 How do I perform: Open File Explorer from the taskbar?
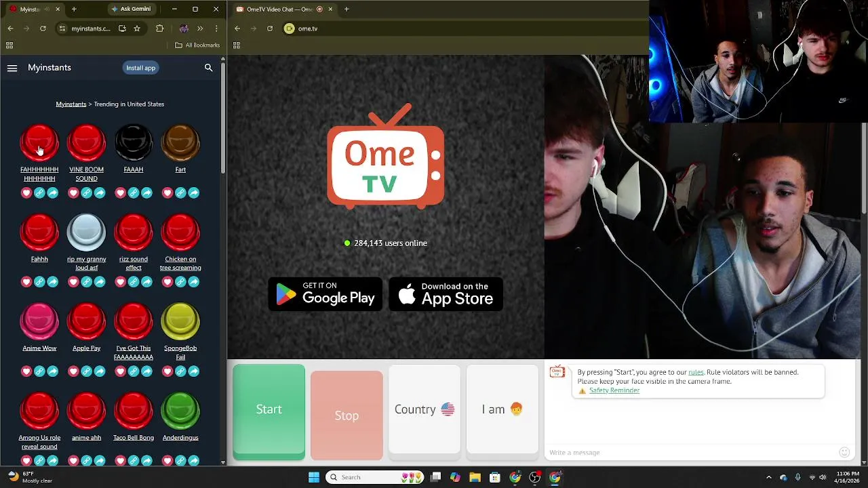pyautogui.click(x=475, y=477)
